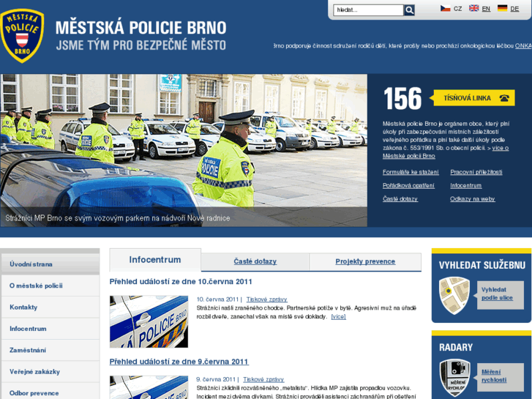532x399 pixels.
Task: Open the street map shield icon
Action: click(454, 295)
